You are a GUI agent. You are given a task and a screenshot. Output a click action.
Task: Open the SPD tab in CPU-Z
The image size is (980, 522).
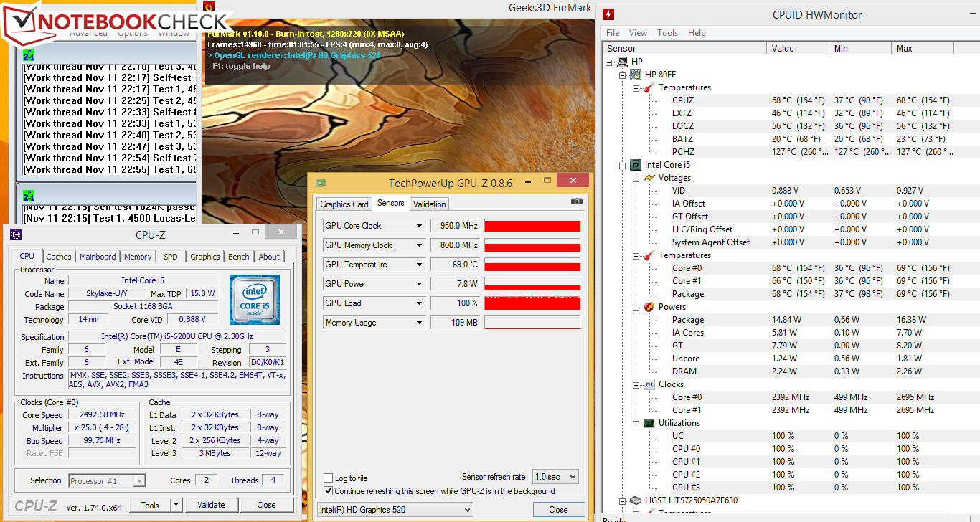click(171, 257)
